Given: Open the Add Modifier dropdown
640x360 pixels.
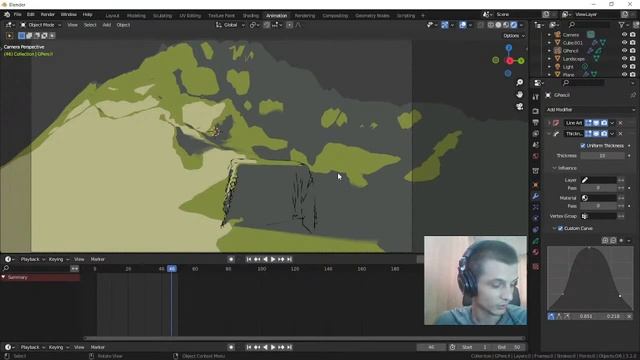Looking at the screenshot, I should [590, 110].
